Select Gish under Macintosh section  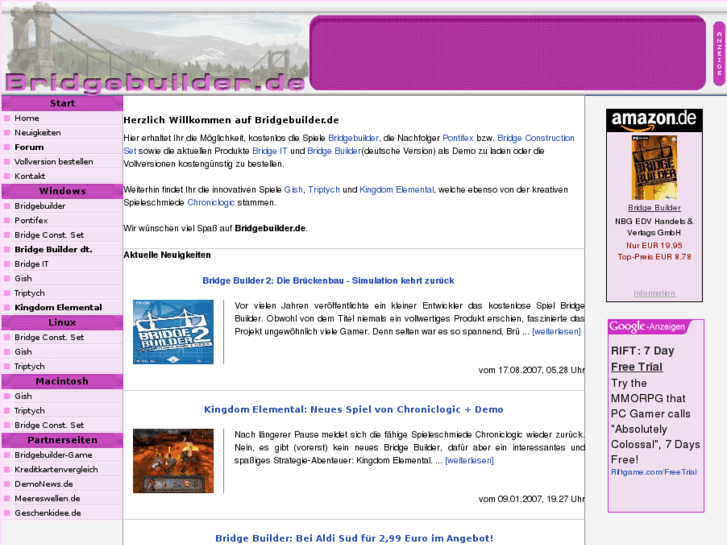(x=23, y=396)
